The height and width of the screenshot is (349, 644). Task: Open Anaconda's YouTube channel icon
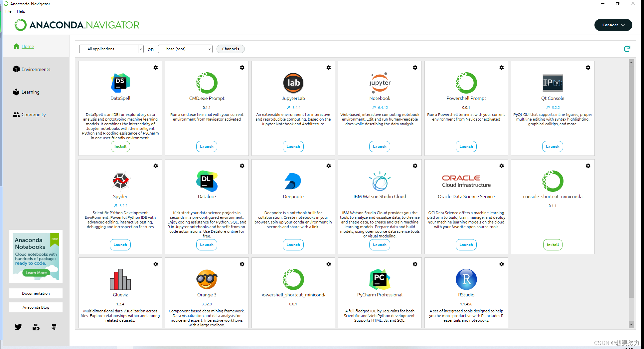tap(36, 327)
